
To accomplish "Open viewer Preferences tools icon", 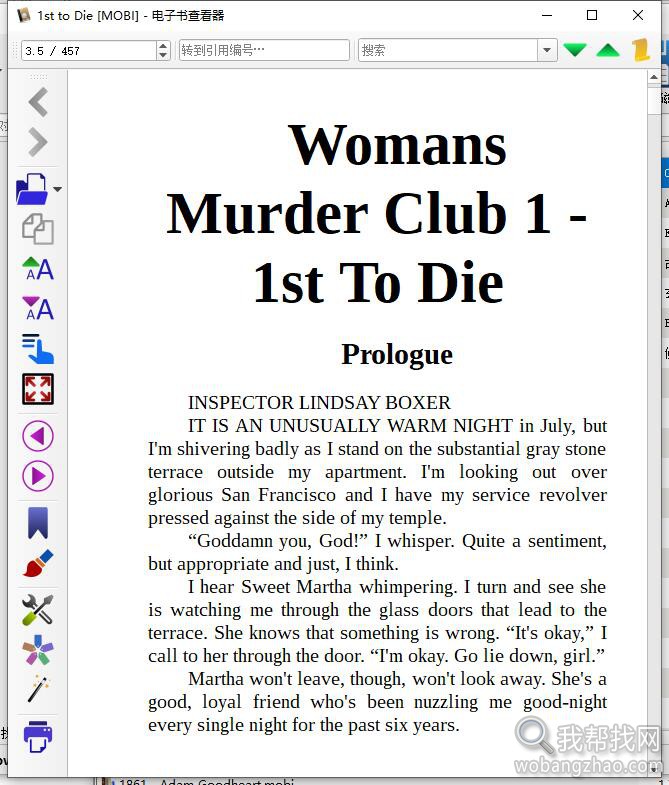I will coord(38,610).
